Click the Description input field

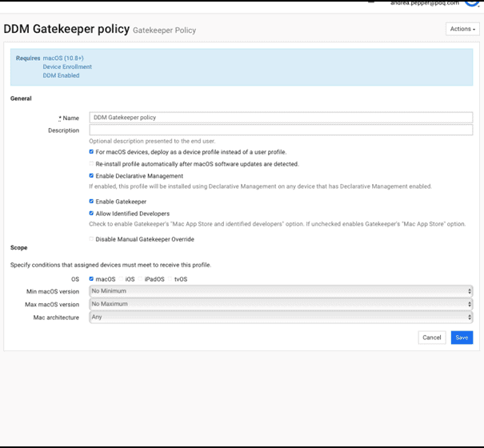click(281, 130)
